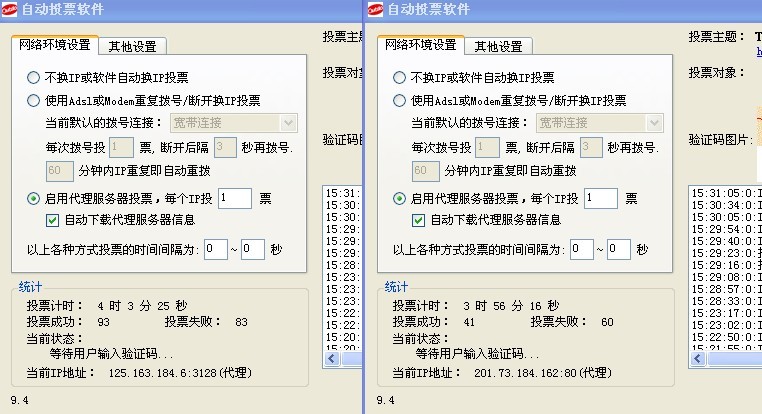
Task: Choose 'Adsl或Modem重复拨号' radio in right window
Action: (399, 101)
